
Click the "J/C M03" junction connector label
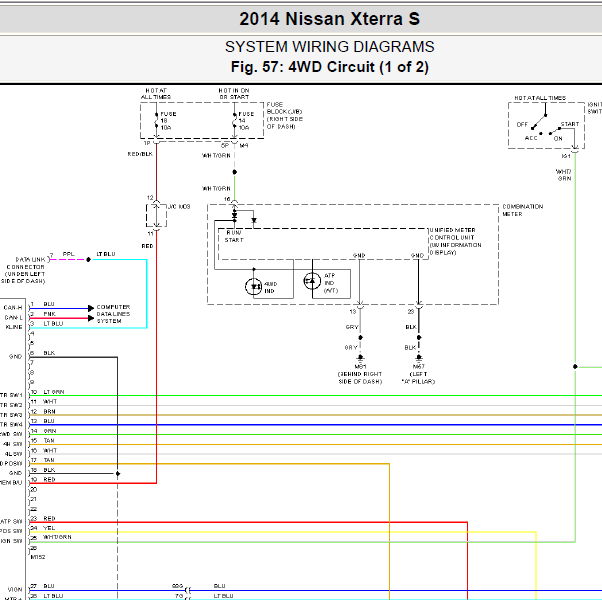(x=179, y=207)
